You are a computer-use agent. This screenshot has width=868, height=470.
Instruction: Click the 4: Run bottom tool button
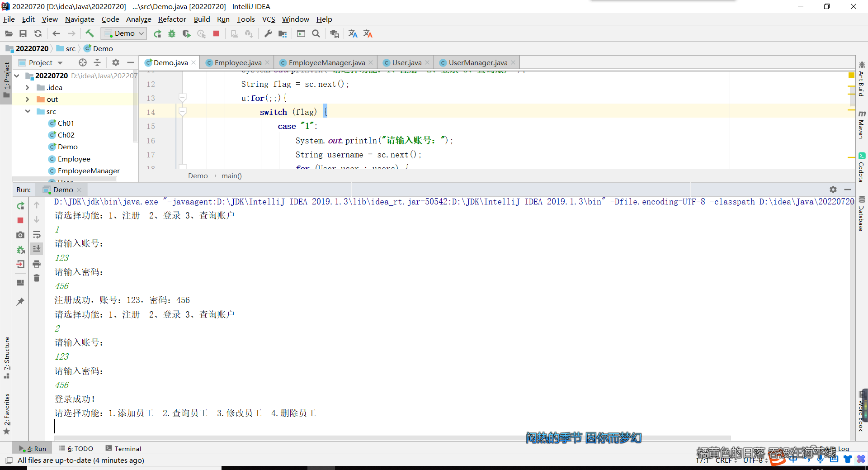coord(33,448)
